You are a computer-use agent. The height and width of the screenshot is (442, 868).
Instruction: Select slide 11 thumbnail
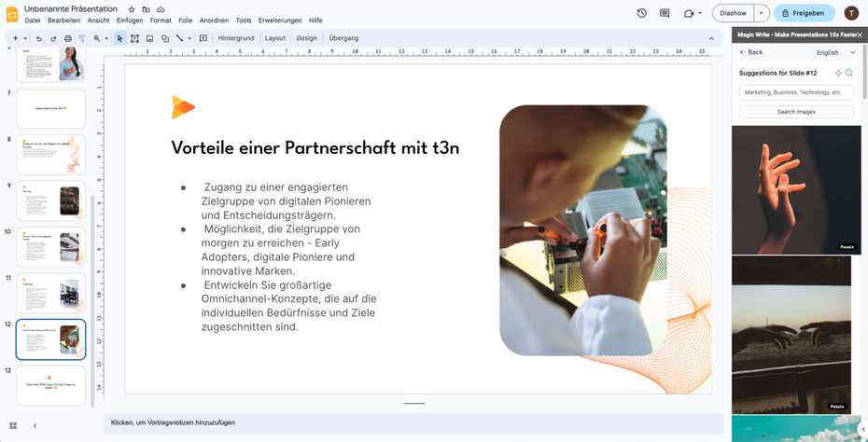pos(51,293)
